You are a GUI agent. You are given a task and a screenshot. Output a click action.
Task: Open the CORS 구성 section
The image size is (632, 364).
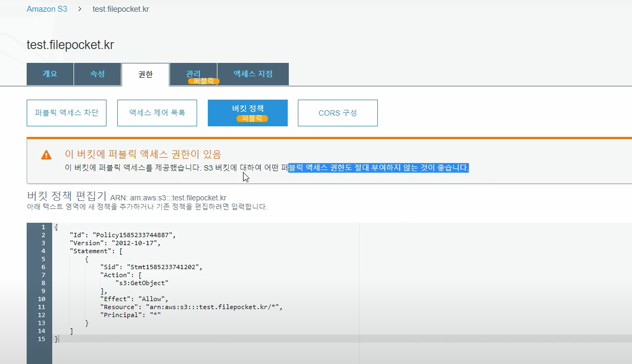tap(338, 113)
